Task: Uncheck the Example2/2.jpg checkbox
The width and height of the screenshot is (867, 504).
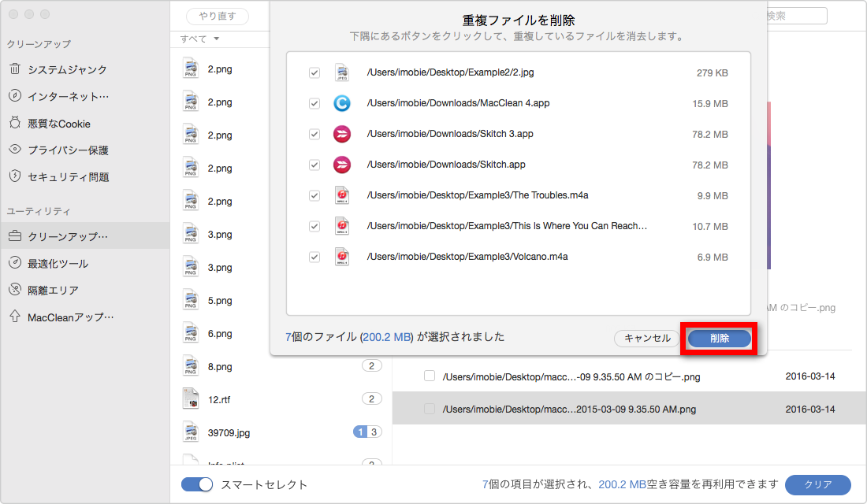Action: (x=314, y=72)
